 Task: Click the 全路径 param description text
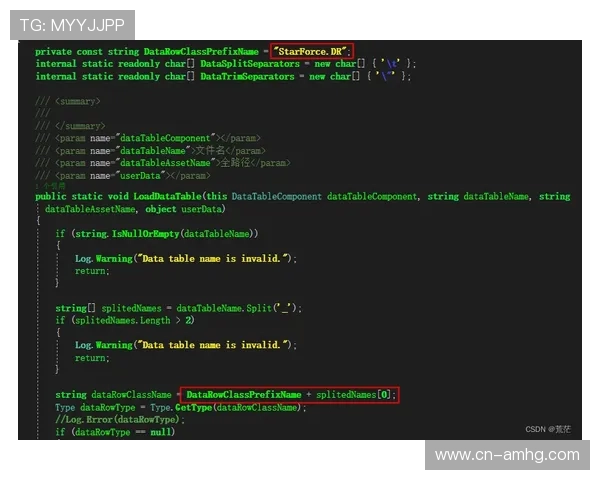pyautogui.click(x=235, y=163)
